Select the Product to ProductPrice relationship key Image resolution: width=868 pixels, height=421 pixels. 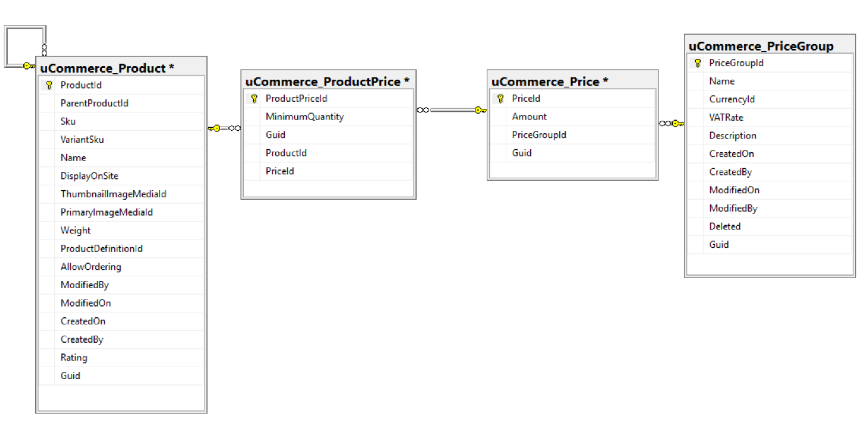214,128
